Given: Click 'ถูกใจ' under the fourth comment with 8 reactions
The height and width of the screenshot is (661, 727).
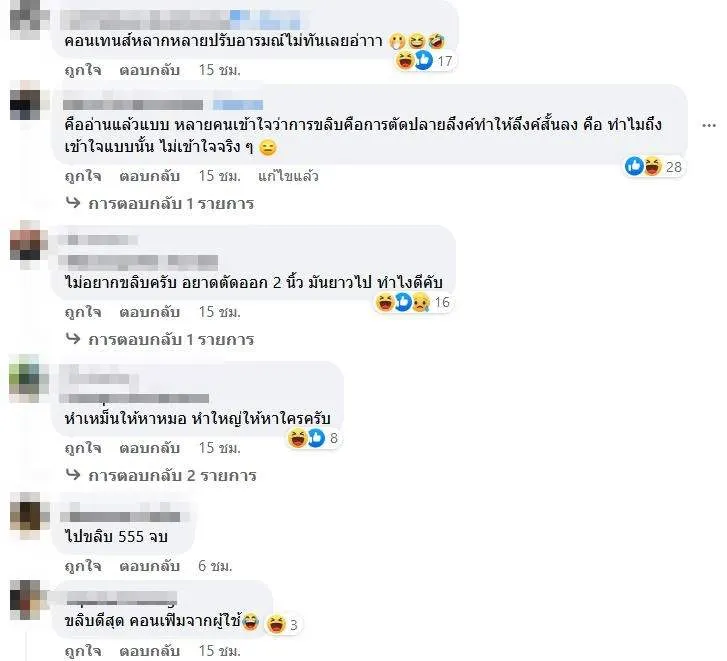Looking at the screenshot, I should pyautogui.click(x=83, y=448).
